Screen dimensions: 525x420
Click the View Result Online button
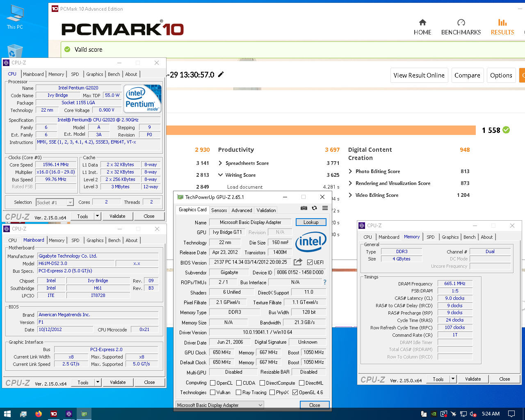pyautogui.click(x=419, y=75)
